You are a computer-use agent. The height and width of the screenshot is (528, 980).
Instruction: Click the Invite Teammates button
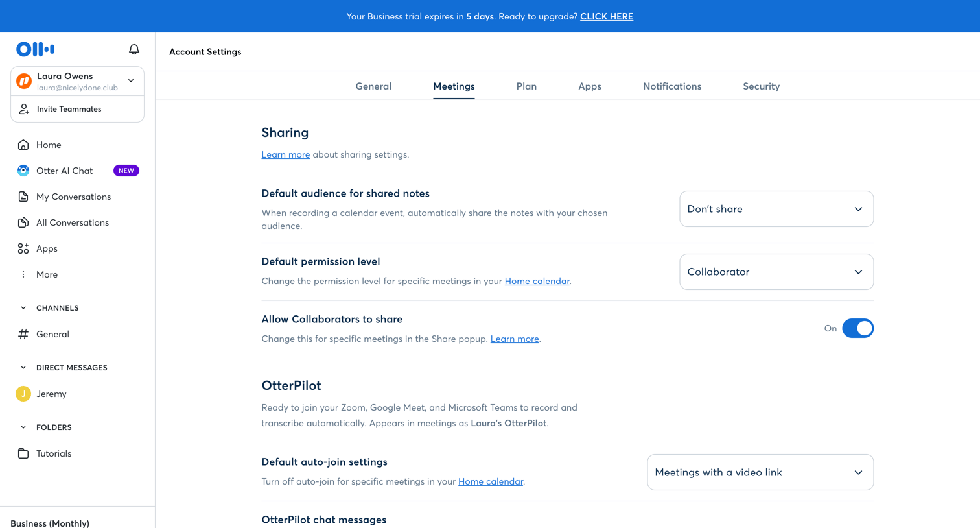[77, 109]
